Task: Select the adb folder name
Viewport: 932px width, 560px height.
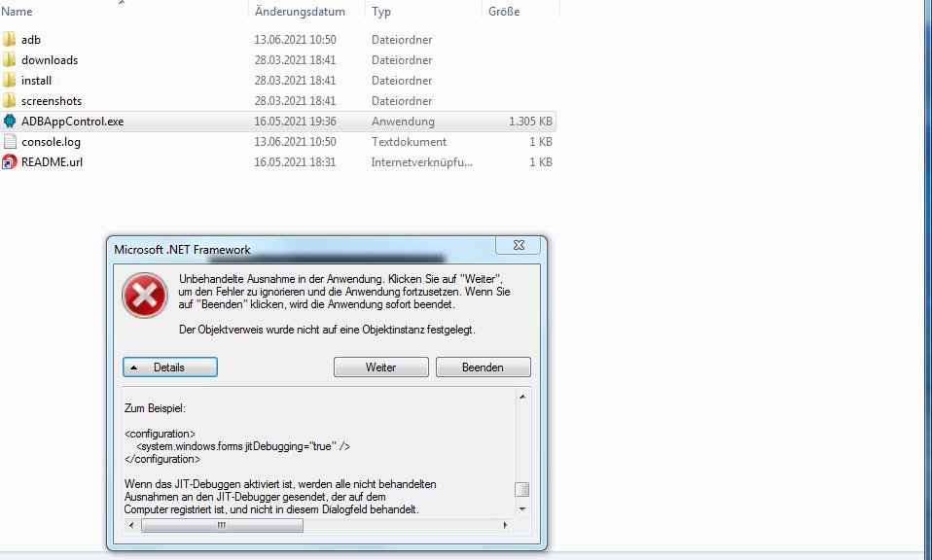Action: click(x=31, y=40)
